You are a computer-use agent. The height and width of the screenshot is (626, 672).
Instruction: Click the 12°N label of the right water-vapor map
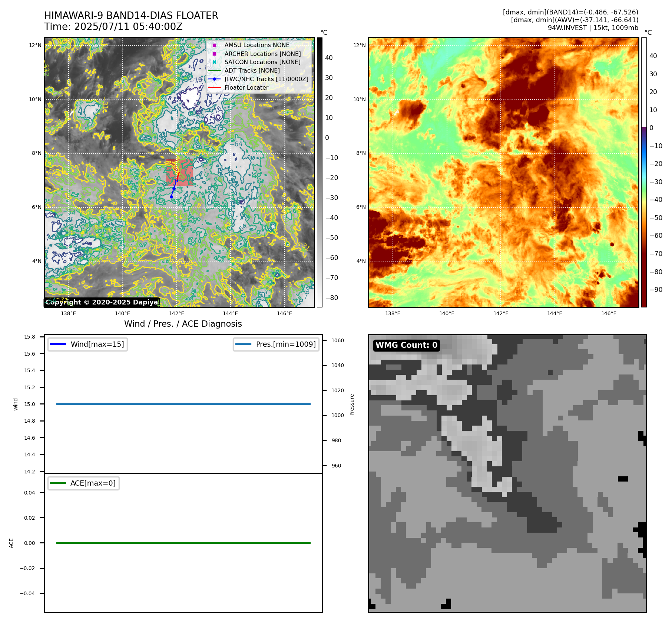tap(360, 45)
